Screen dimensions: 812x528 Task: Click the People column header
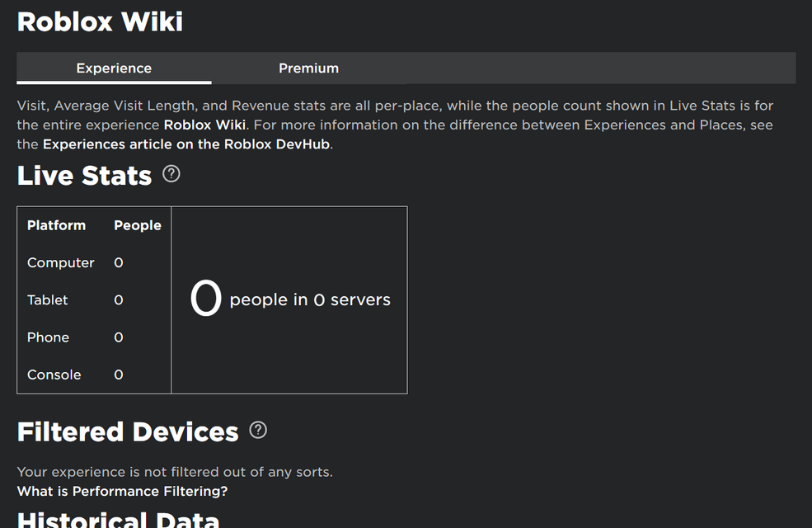point(137,225)
